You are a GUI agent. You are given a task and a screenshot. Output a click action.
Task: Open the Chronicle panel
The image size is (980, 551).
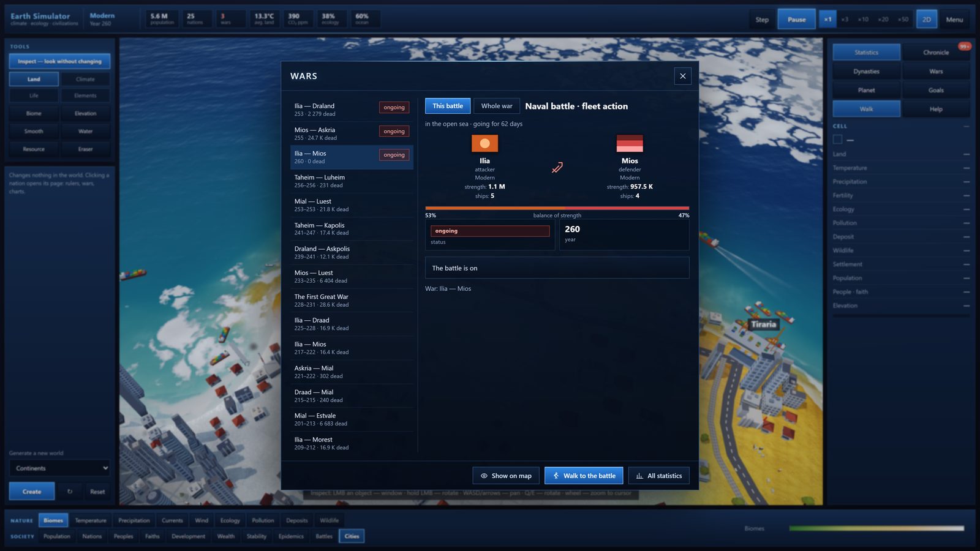[936, 53]
